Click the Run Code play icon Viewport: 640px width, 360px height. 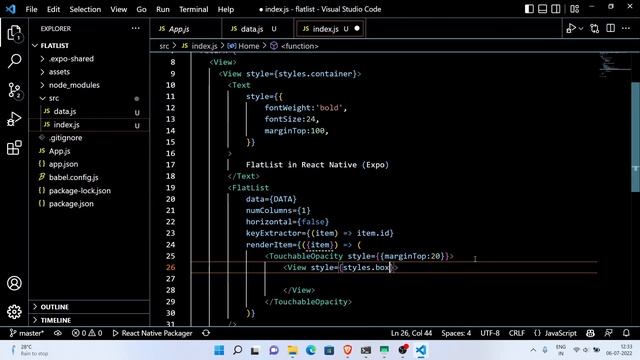pyautogui.click(x=571, y=29)
